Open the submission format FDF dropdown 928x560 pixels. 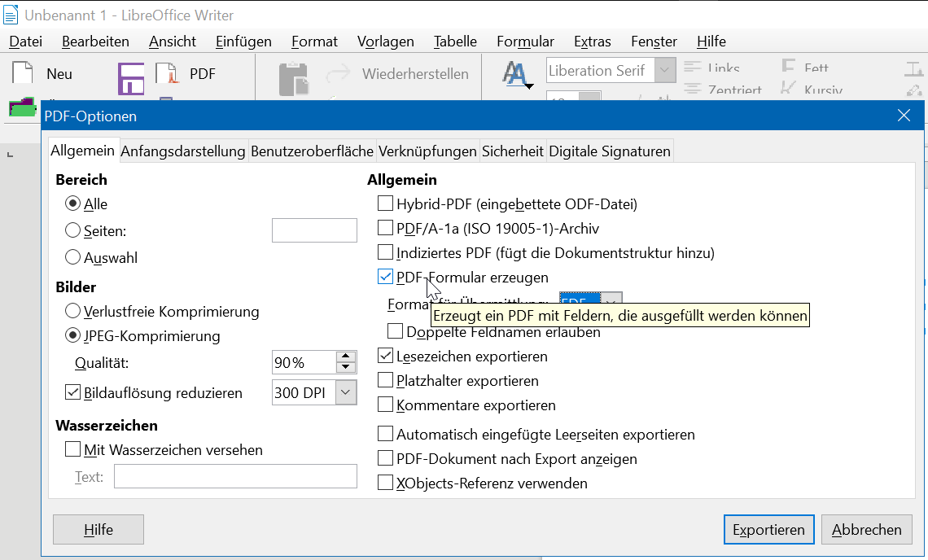click(x=611, y=299)
